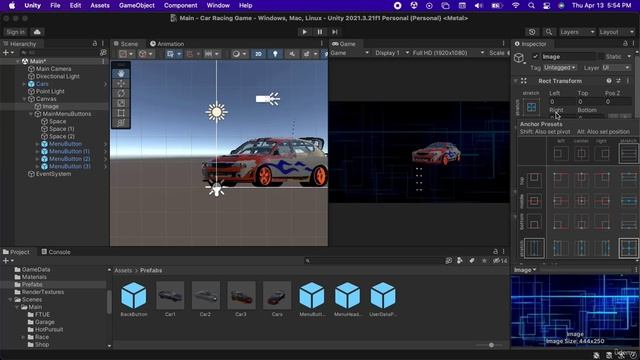Screen dimensions: 640x360
Task: Open the GameObject menu
Action: (137, 5)
